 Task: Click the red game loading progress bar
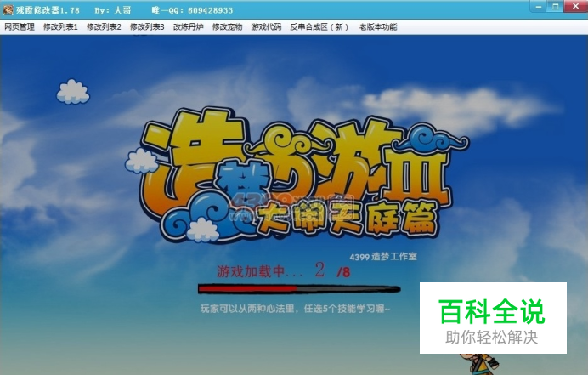click(299, 289)
